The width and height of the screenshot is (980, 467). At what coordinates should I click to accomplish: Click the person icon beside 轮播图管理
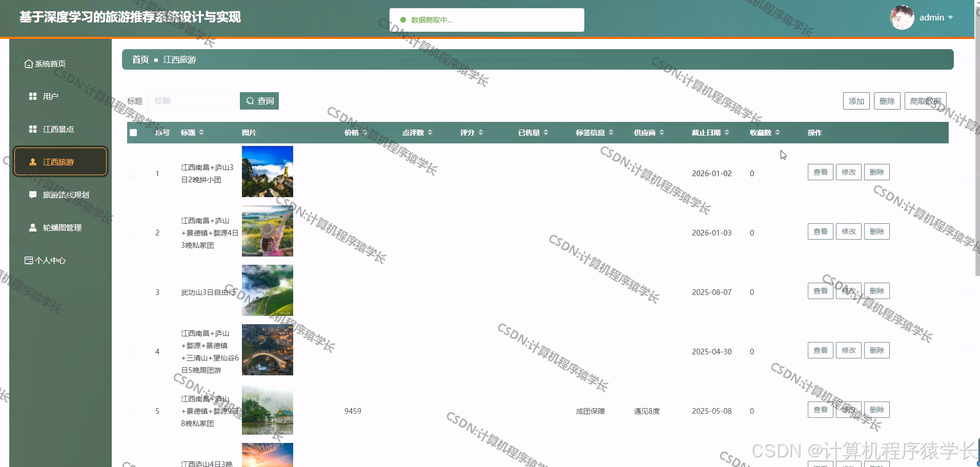click(33, 227)
